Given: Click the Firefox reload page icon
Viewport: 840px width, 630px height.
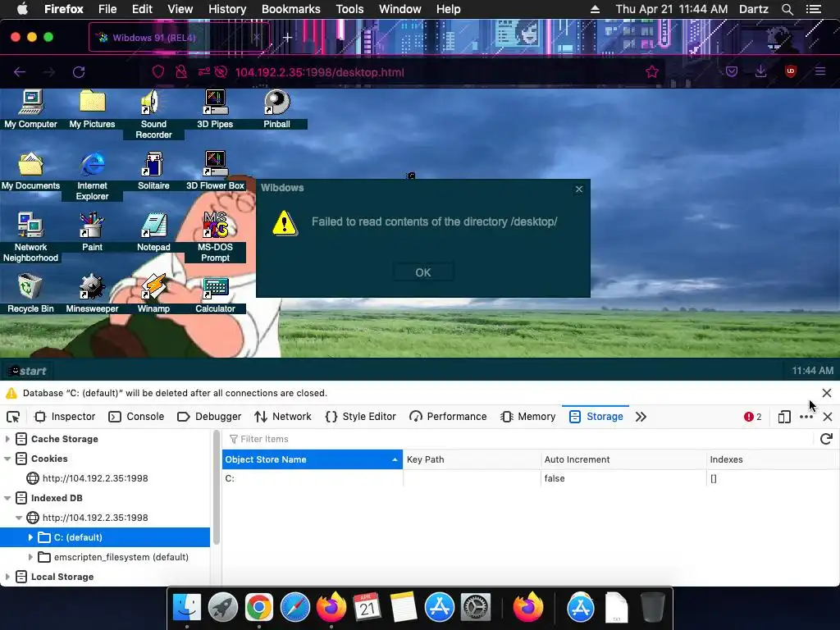Looking at the screenshot, I should click(79, 72).
